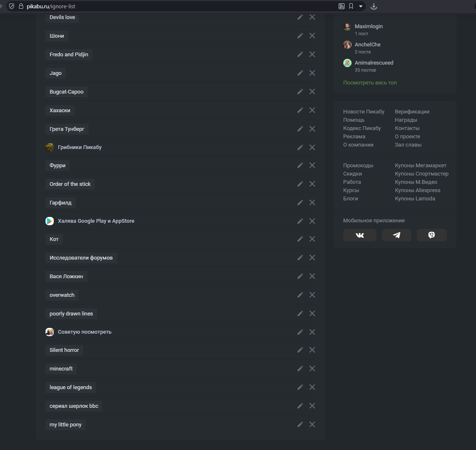Remove Халява Google Play и AppStore entry

pyautogui.click(x=312, y=221)
